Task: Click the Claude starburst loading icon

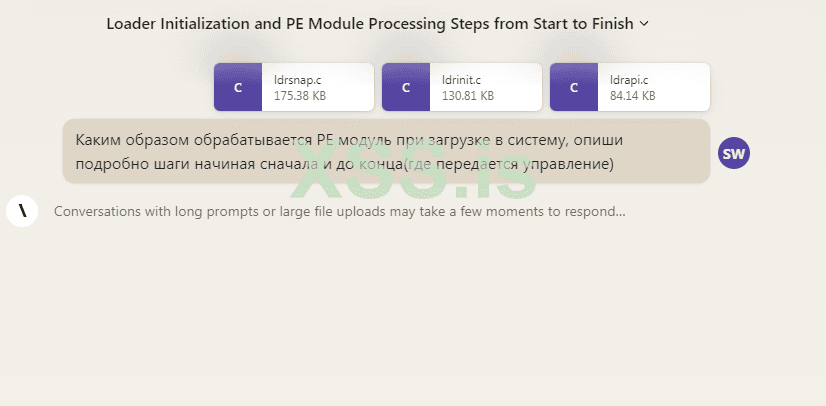Action: point(22,211)
